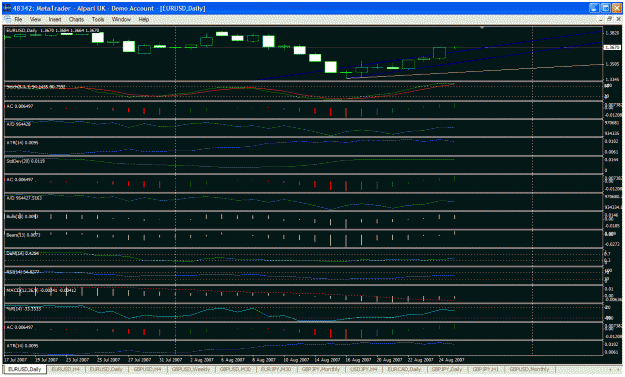Select the active EURUSD,Daily chart tab
Image resolution: width=625 pixels, height=377 pixels.
pos(25,369)
